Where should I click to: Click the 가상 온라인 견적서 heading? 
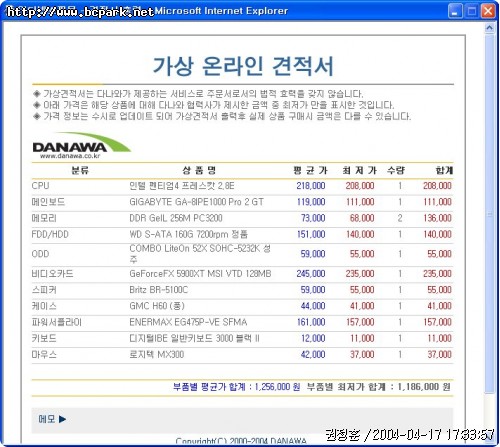tap(243, 66)
